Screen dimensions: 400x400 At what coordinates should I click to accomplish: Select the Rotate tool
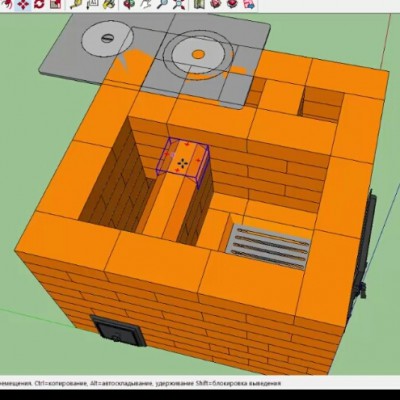click(x=39, y=4)
